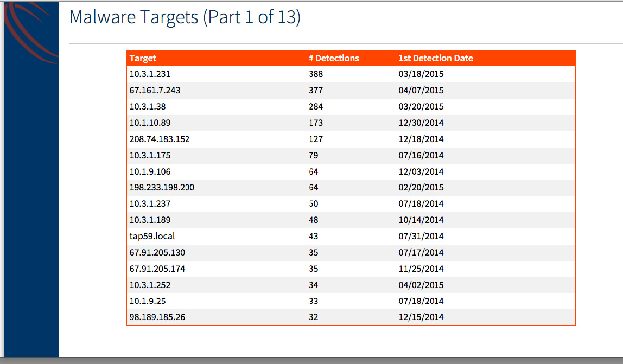The height and width of the screenshot is (364, 623).
Task: Click the date 12/03/2014
Action: [421, 171]
